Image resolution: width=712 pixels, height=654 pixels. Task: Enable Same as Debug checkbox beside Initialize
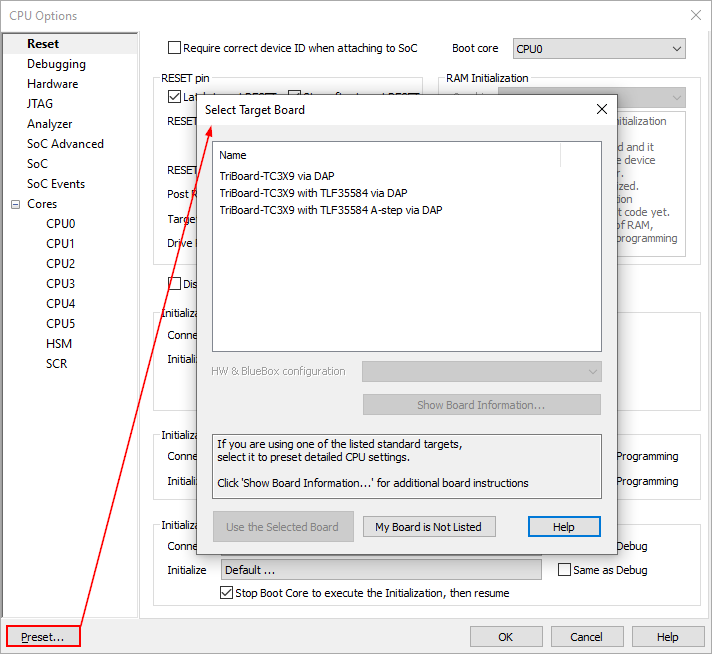click(x=565, y=570)
